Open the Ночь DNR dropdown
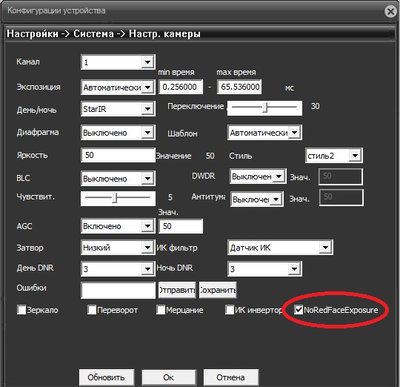Image resolution: width=400 pixels, height=387 pixels. coord(264,268)
